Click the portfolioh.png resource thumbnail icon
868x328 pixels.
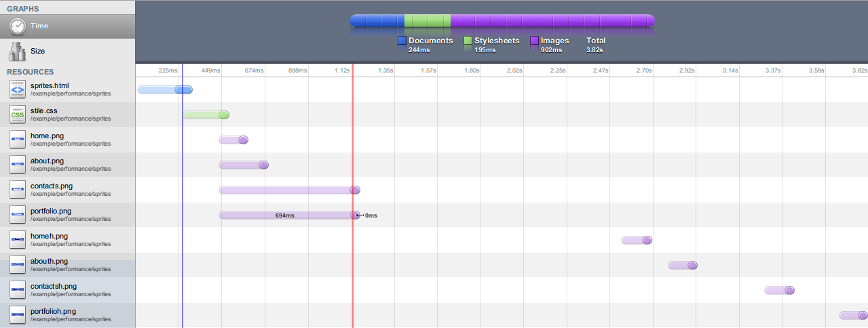18,315
